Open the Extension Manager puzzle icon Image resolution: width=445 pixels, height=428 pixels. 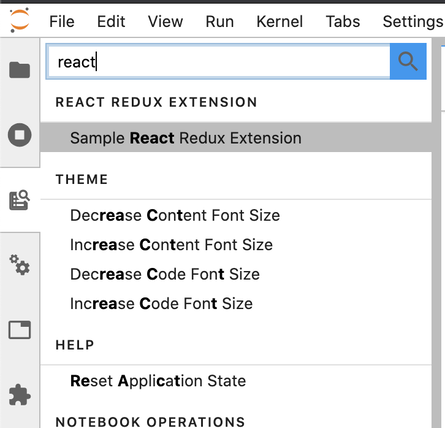20,395
